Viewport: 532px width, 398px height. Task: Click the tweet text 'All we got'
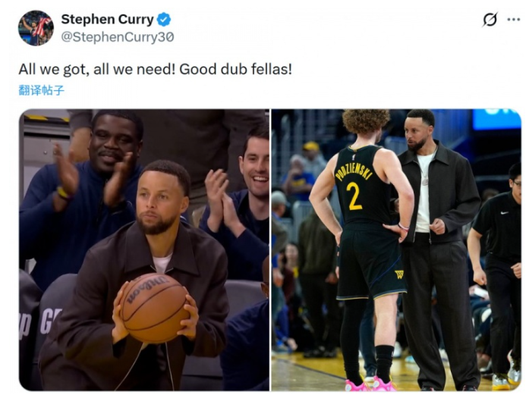[53, 69]
